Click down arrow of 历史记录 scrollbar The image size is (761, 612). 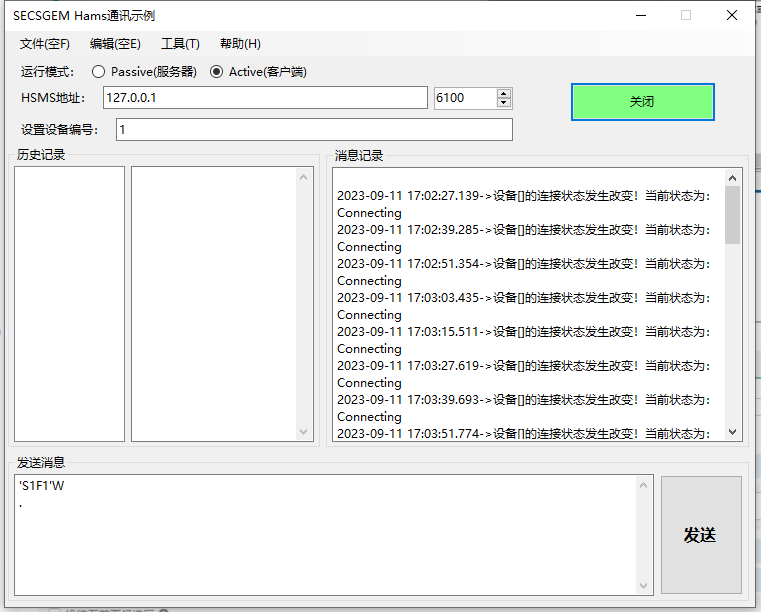[304, 432]
